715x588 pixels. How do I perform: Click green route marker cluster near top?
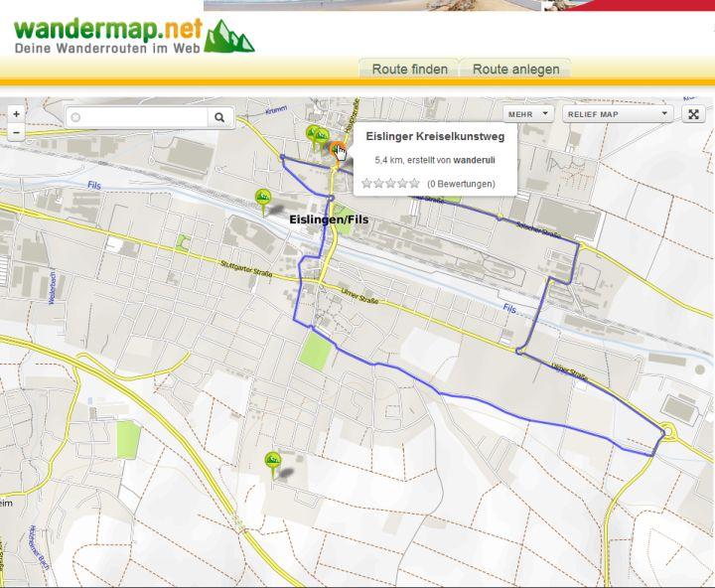click(x=317, y=134)
